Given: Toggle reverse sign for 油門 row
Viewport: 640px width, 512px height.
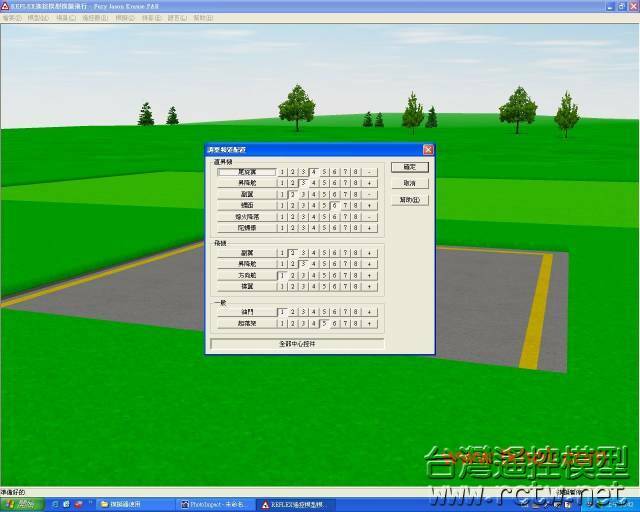Looking at the screenshot, I should [x=369, y=312].
